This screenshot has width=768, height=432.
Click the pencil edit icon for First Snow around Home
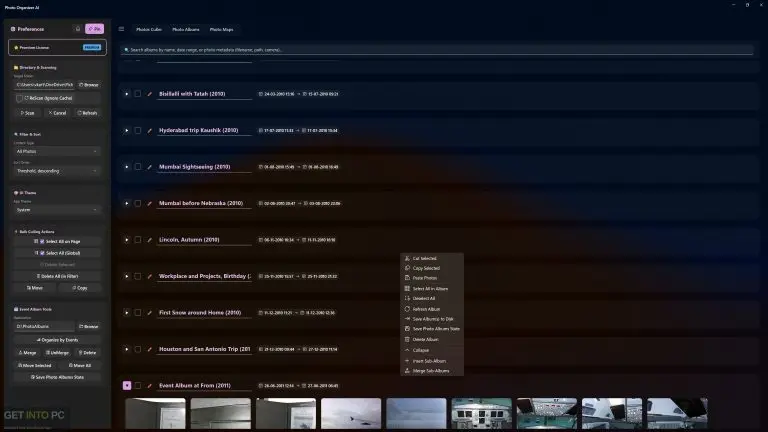point(150,313)
